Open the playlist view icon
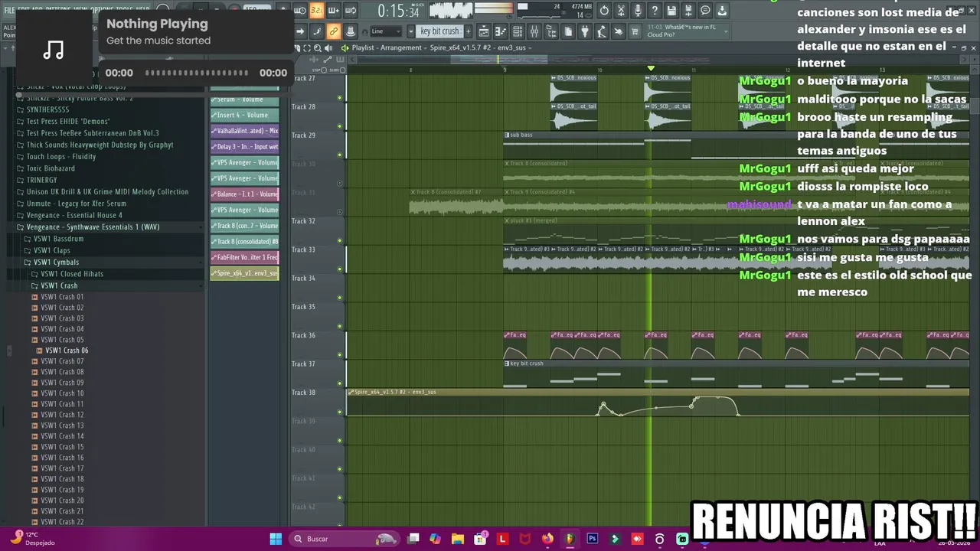 pos(483,31)
